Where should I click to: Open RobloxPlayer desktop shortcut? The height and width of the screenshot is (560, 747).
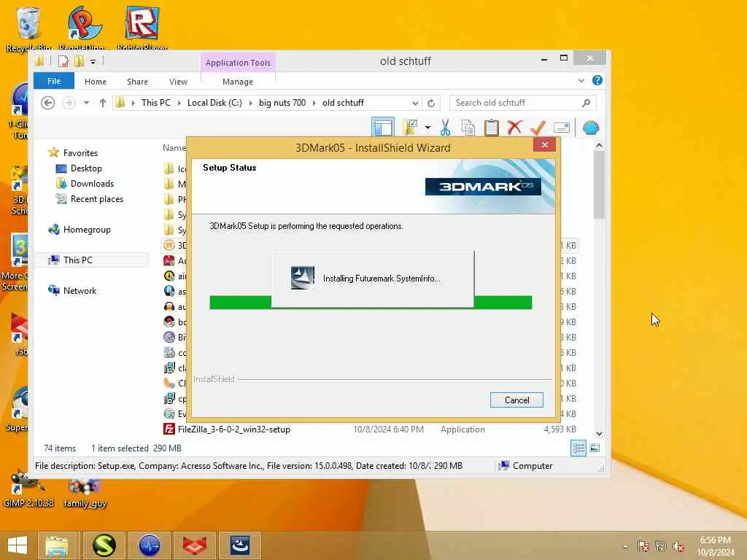(142, 28)
